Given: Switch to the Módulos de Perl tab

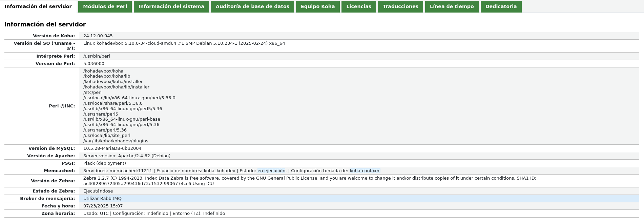Looking at the screenshot, I should (x=105, y=6).
